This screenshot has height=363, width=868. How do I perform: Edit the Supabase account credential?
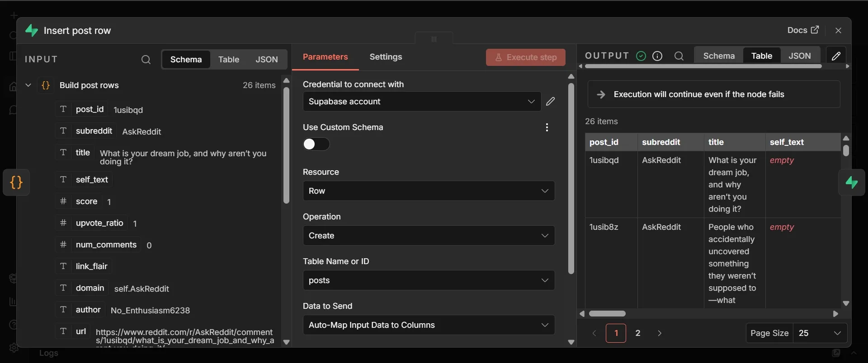click(x=550, y=102)
